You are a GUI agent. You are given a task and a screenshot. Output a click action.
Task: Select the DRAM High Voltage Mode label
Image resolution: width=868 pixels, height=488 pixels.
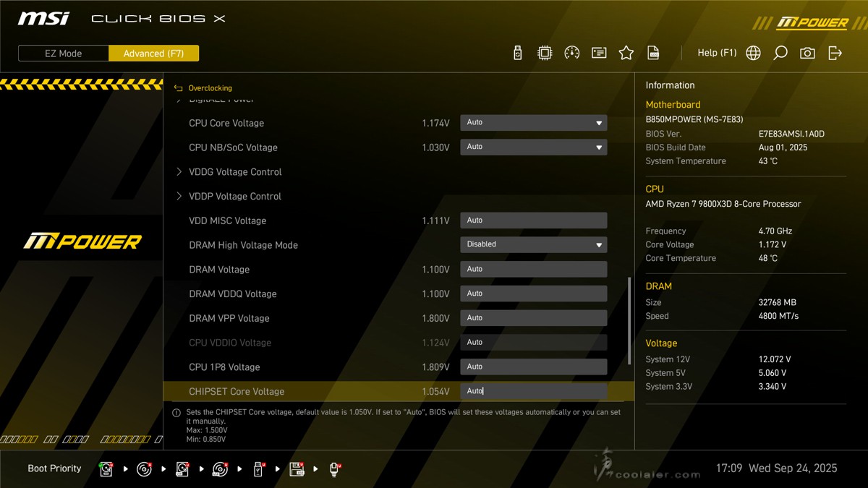[243, 245]
